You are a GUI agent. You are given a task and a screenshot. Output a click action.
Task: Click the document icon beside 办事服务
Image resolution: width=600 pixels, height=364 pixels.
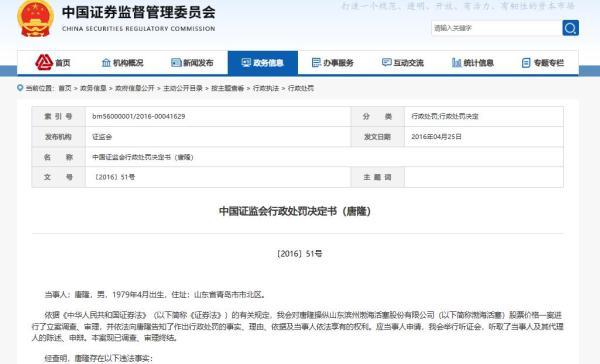click(316, 62)
